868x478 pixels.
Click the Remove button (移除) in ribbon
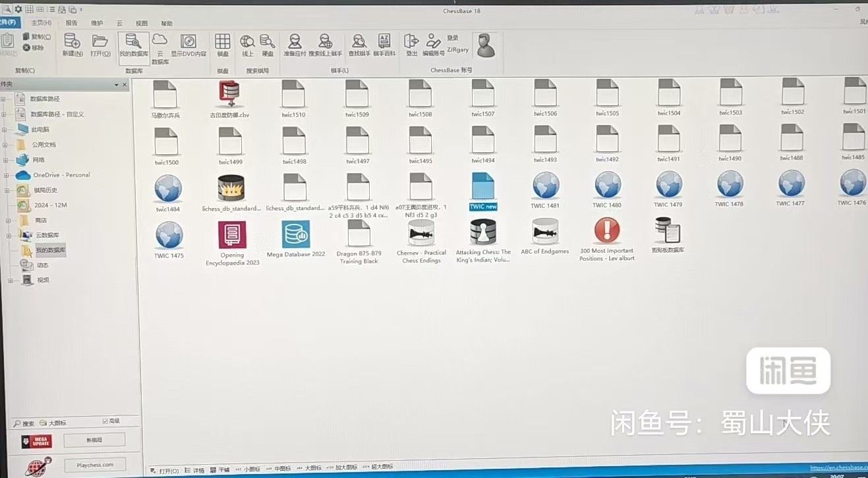click(x=34, y=47)
